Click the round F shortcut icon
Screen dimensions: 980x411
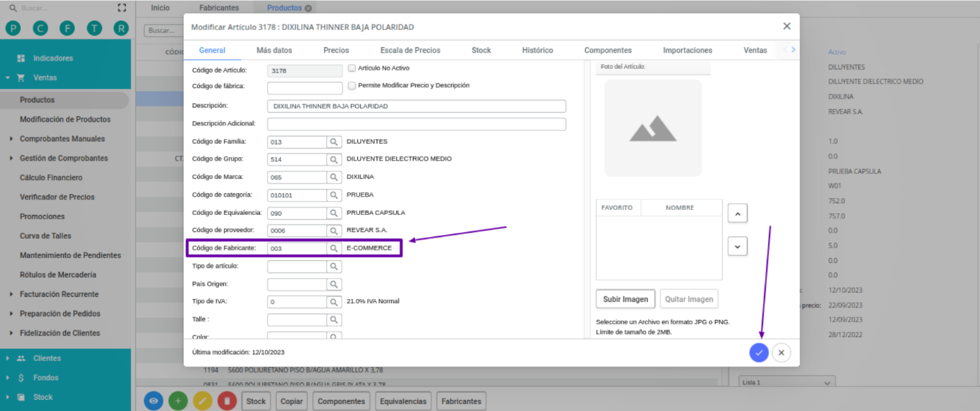point(67,29)
